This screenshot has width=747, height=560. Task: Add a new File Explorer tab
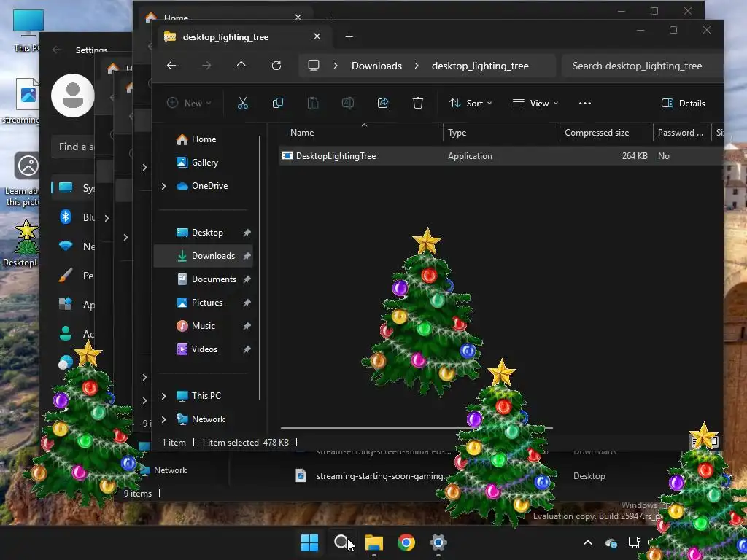tap(349, 37)
